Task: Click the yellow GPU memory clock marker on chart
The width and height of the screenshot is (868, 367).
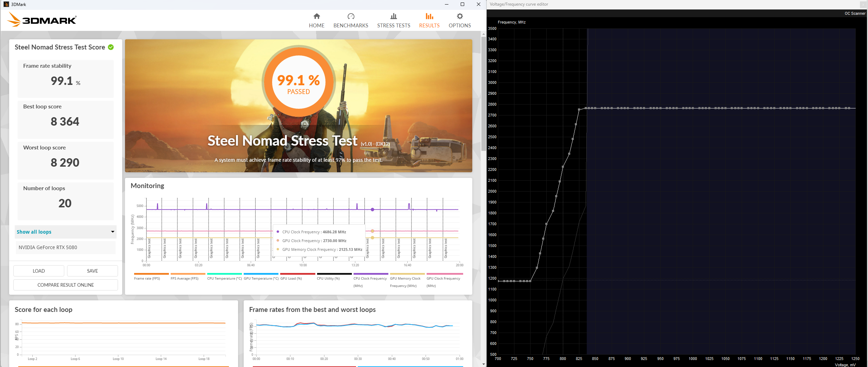Action: pyautogui.click(x=373, y=238)
